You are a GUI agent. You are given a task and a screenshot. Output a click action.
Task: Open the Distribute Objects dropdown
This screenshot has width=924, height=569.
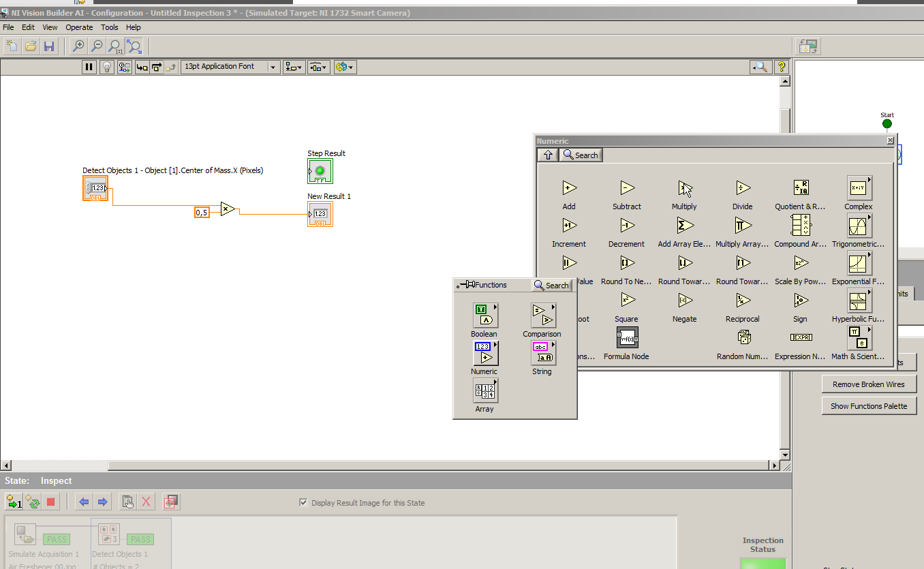click(x=319, y=67)
